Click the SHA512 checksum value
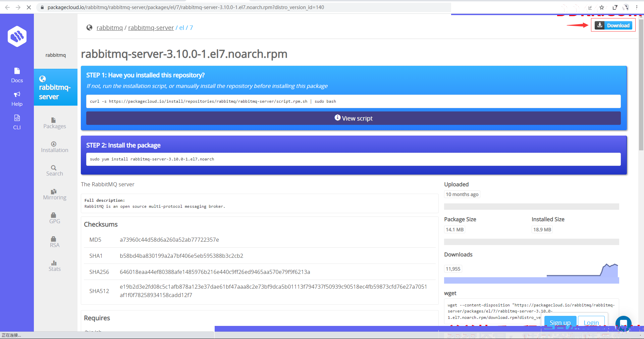Viewport: 644px width, 339px height. (273, 291)
